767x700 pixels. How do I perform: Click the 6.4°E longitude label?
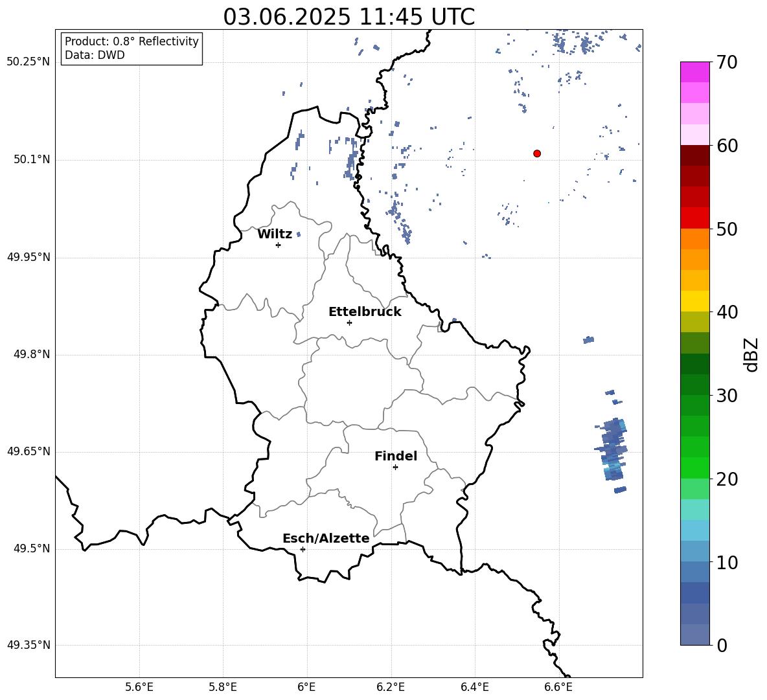pyautogui.click(x=474, y=687)
